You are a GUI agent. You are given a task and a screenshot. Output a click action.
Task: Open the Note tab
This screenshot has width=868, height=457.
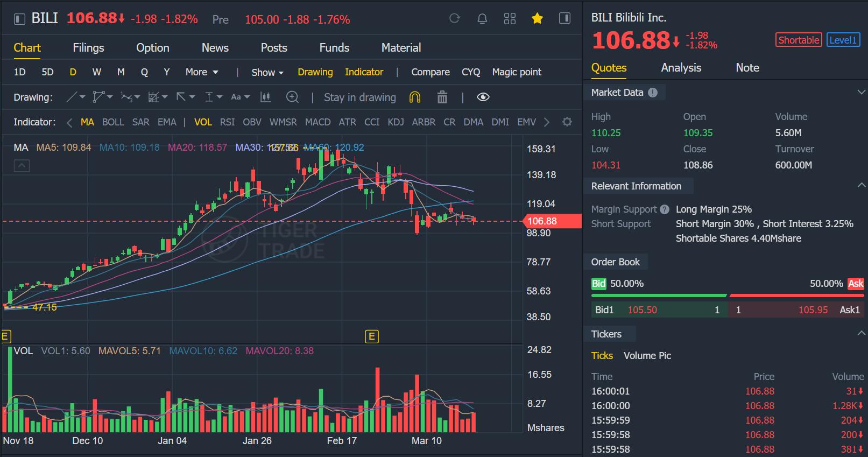coord(747,68)
